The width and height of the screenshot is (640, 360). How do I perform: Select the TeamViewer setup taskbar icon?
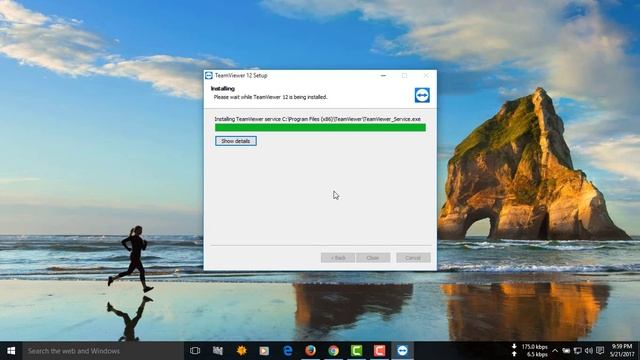tap(402, 351)
